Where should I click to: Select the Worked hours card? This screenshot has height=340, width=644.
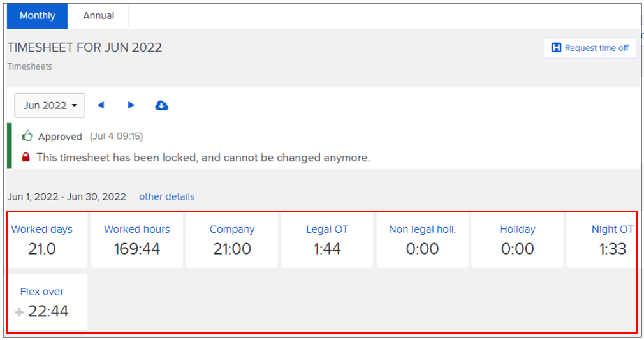pyautogui.click(x=137, y=240)
